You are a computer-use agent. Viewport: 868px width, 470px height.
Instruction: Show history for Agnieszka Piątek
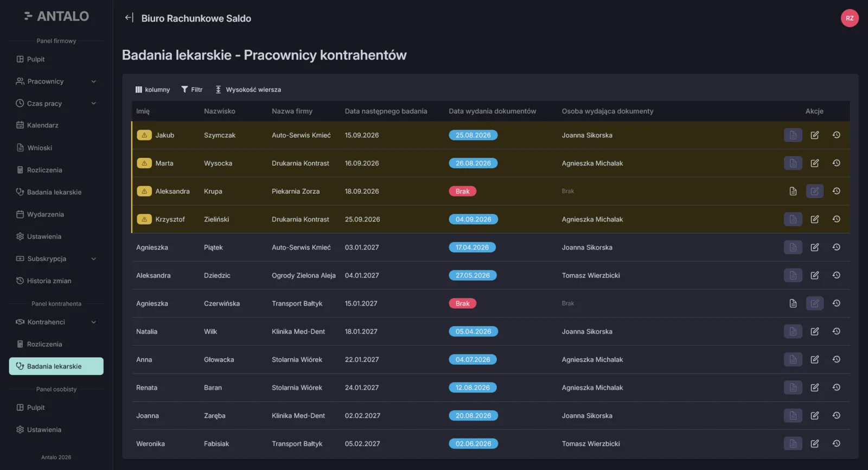[836, 247]
